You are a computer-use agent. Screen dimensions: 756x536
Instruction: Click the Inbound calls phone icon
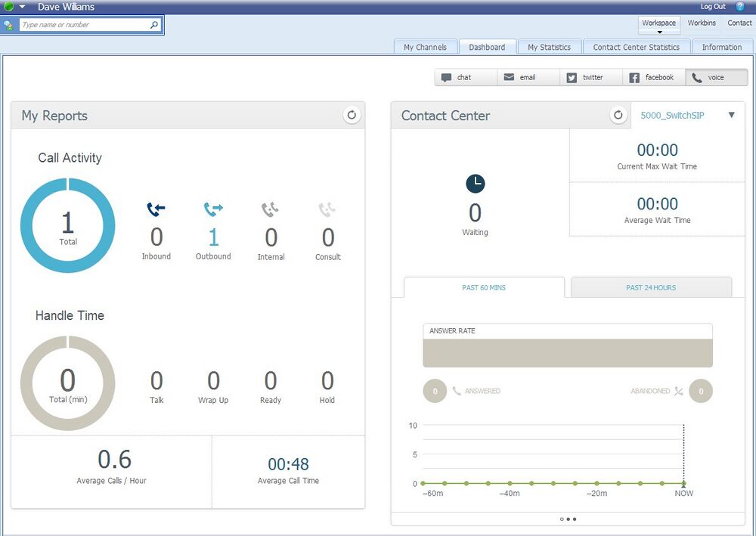point(156,209)
